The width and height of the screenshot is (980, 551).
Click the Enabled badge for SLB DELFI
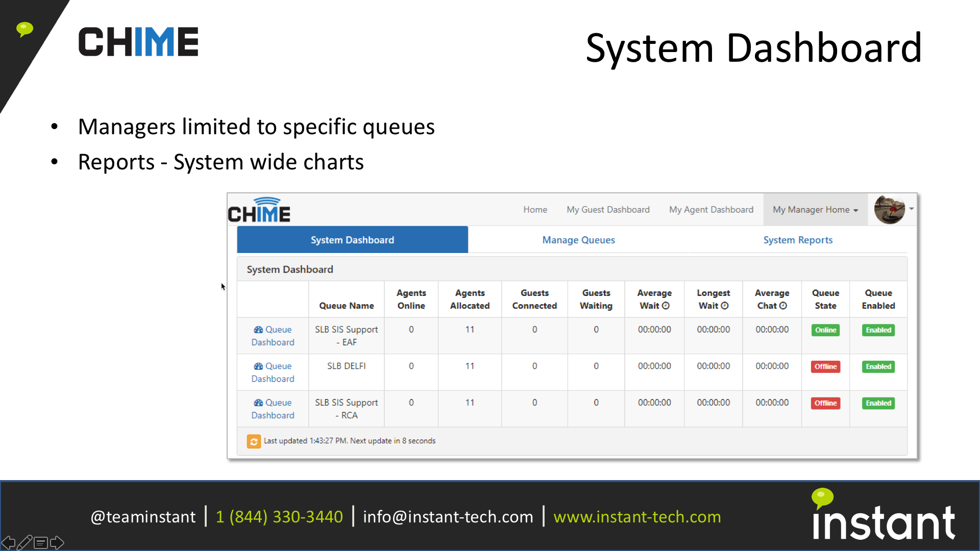tap(878, 367)
